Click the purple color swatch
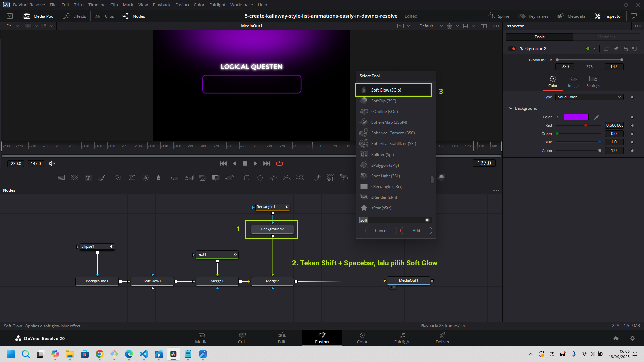Viewport: 644px width, 362px height. 576,117
